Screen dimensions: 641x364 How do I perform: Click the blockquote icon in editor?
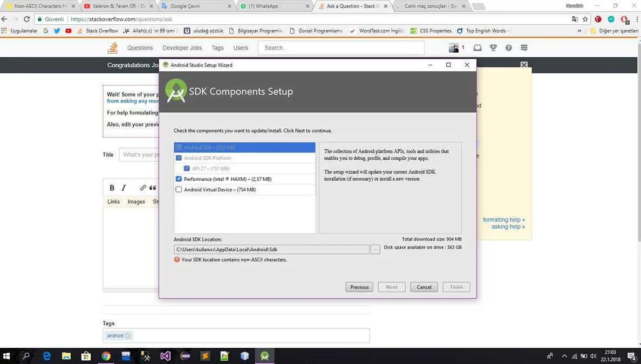click(153, 188)
